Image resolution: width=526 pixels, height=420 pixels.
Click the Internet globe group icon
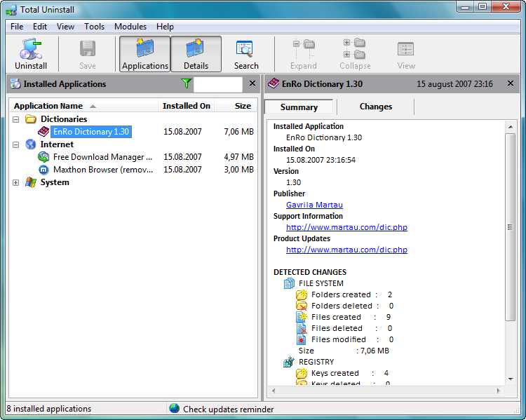tap(31, 144)
